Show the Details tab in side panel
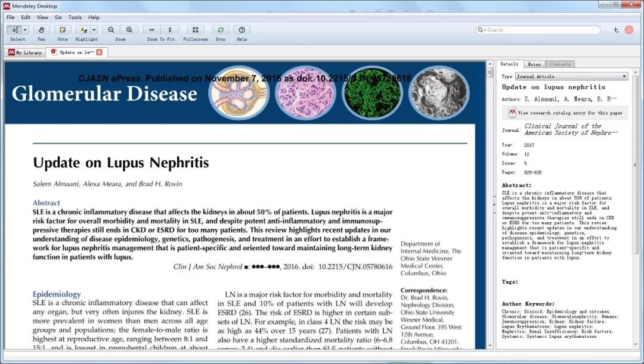644x364 pixels. pos(509,64)
